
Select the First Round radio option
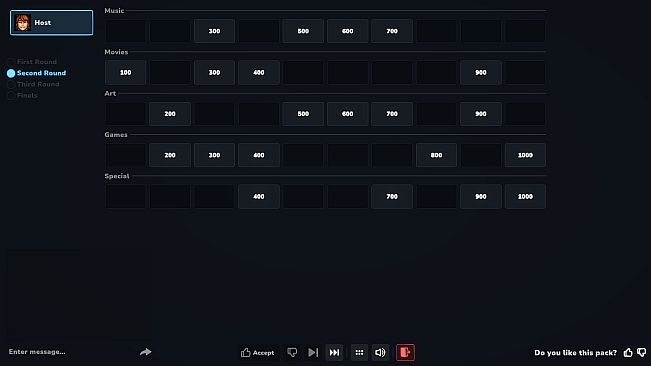(x=32, y=62)
